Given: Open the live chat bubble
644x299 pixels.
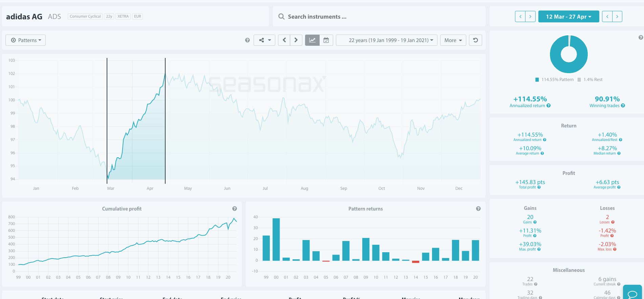Looking at the screenshot, I should point(632,293).
